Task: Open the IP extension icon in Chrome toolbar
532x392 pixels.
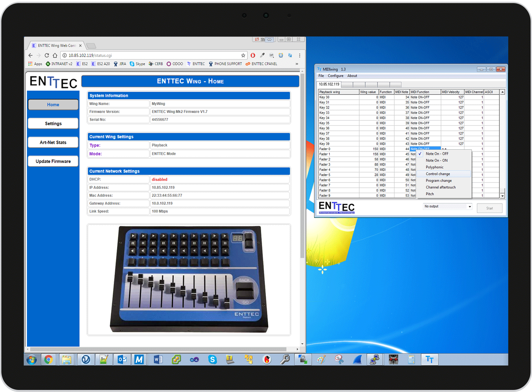Action: (272, 55)
